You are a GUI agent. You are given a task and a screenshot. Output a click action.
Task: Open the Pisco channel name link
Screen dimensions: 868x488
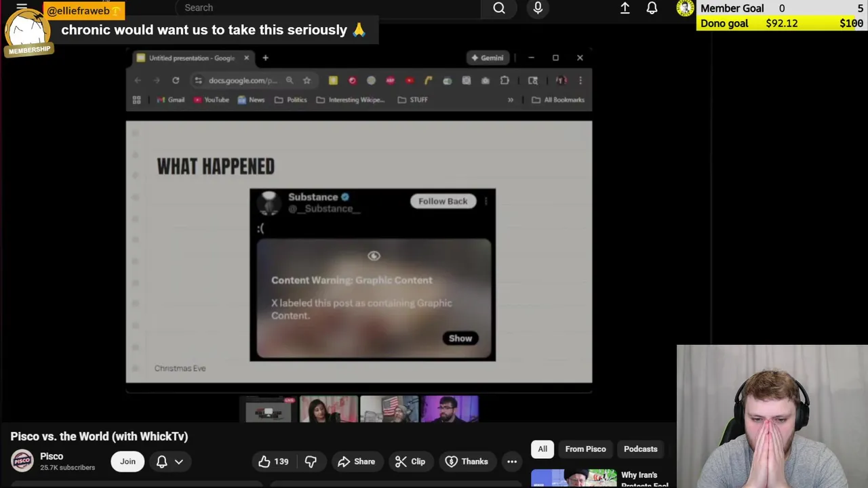[52, 456]
